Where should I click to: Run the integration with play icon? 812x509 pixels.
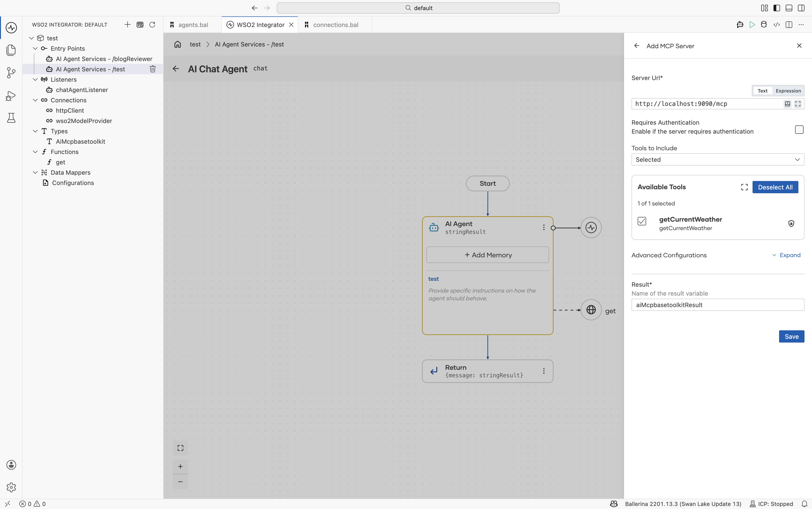(752, 25)
